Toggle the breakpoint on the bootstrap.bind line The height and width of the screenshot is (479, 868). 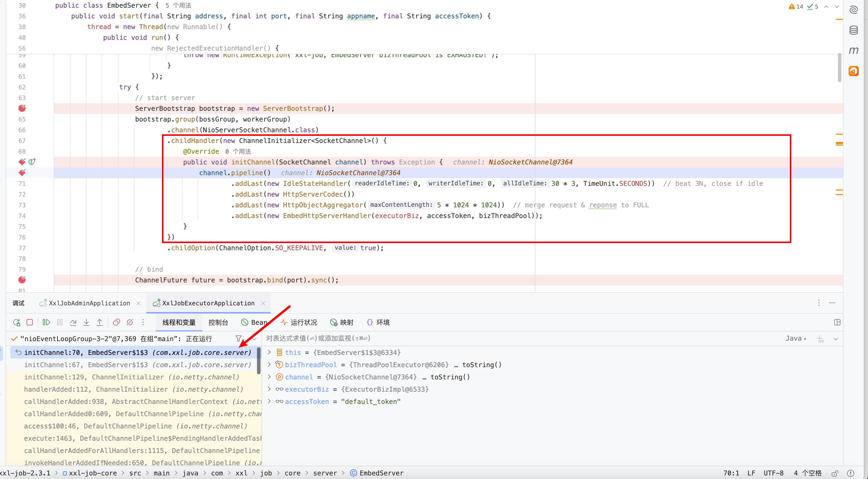pyautogui.click(x=22, y=280)
